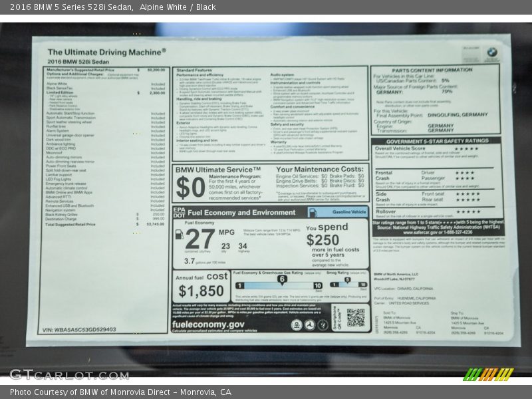Click the GTCarLot.com watermark logo

(68, 374)
